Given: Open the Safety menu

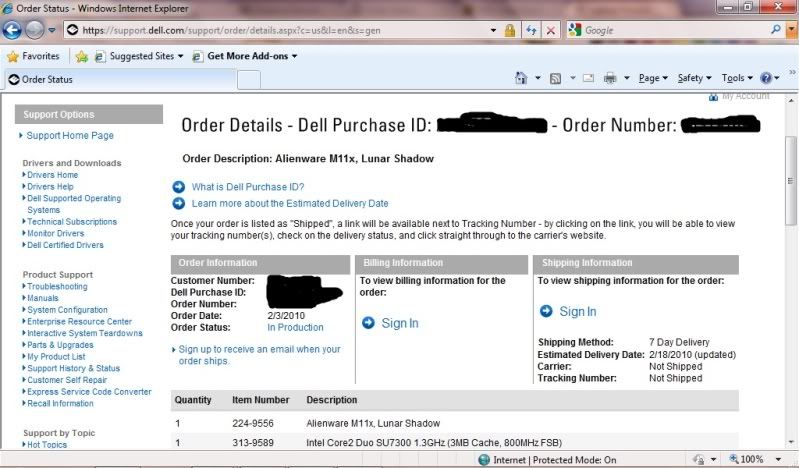Looking at the screenshot, I should [x=694, y=78].
